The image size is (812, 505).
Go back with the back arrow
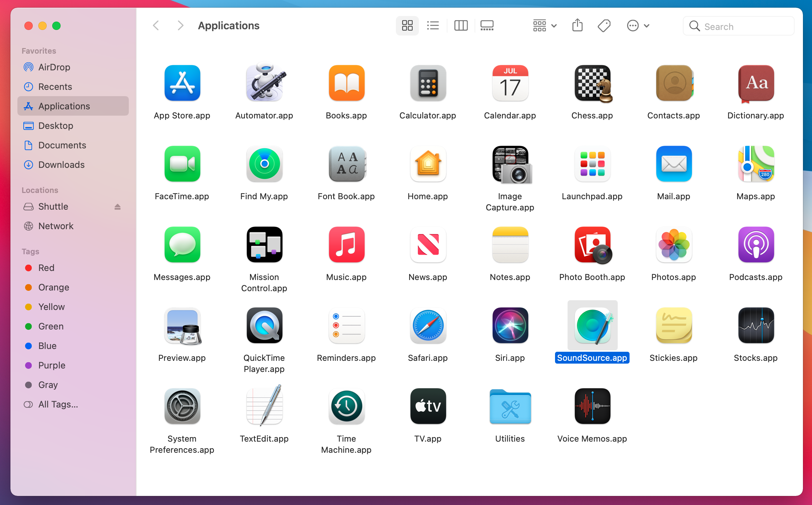156,25
